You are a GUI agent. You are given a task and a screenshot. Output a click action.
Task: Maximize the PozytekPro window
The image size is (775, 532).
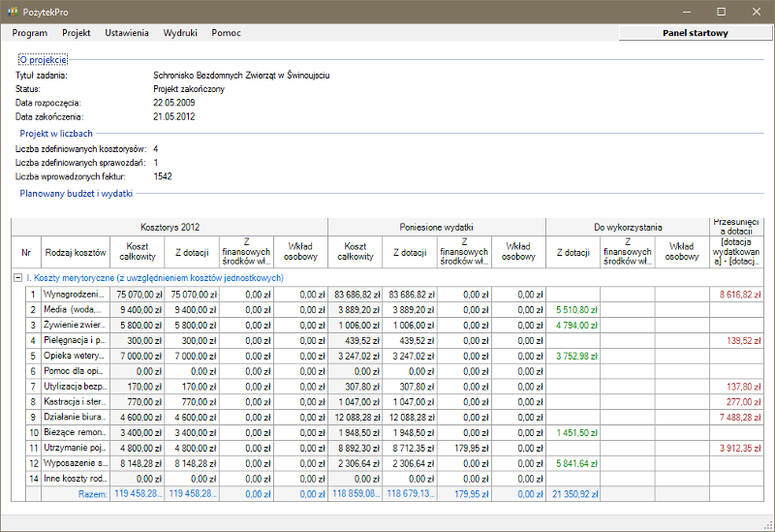click(721, 12)
